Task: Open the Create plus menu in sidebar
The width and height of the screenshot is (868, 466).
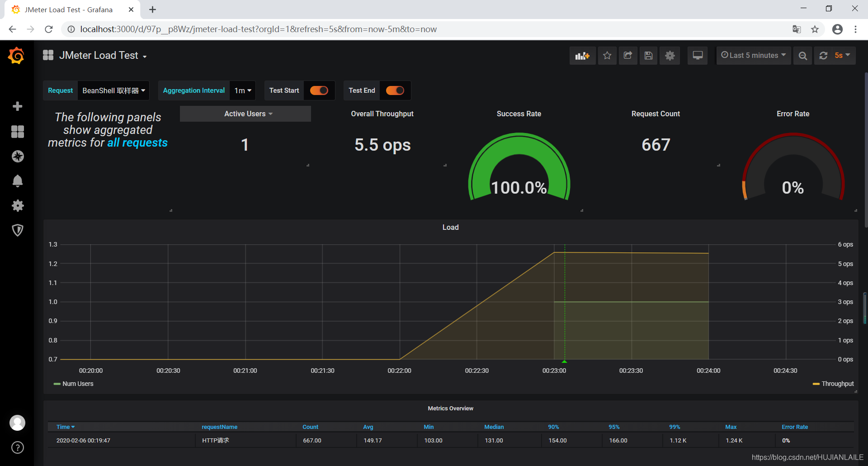Action: click(17, 106)
